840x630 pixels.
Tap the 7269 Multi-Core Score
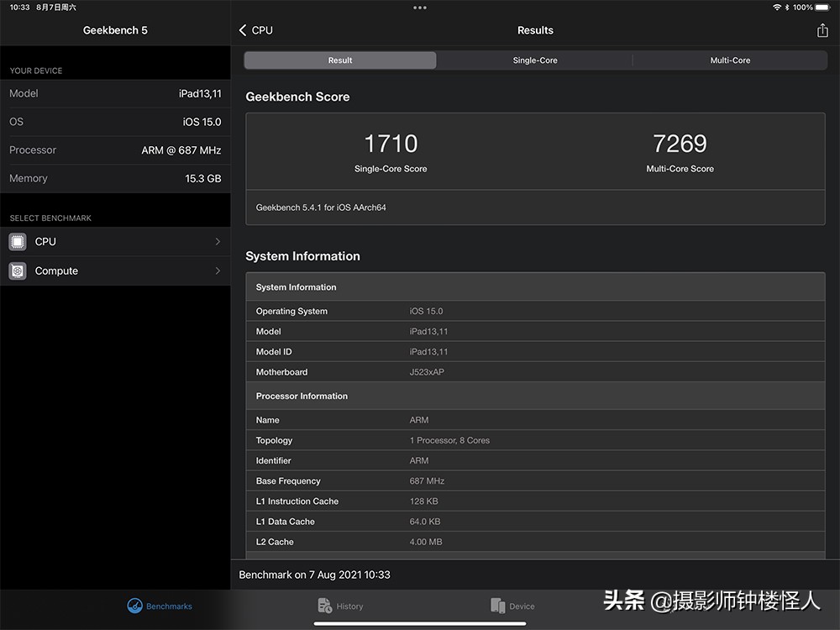click(680, 144)
